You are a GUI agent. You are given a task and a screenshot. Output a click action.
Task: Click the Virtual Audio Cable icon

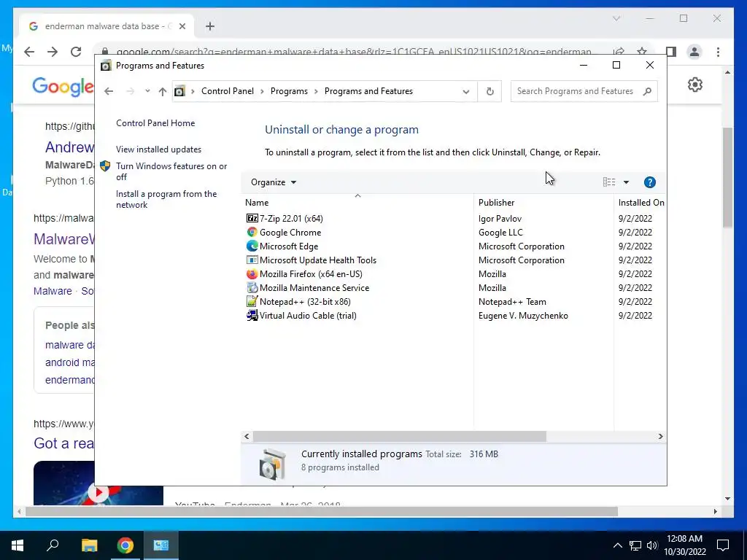(252, 315)
